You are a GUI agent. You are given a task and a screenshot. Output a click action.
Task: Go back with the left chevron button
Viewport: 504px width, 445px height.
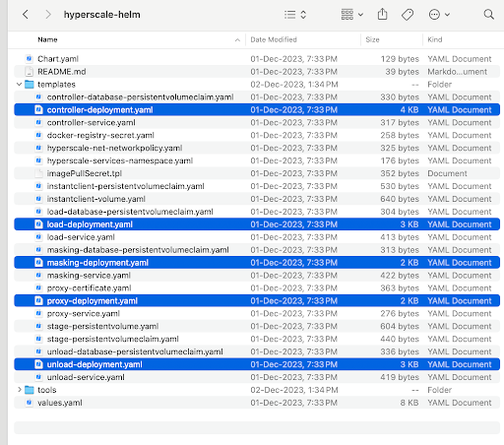tap(26, 15)
